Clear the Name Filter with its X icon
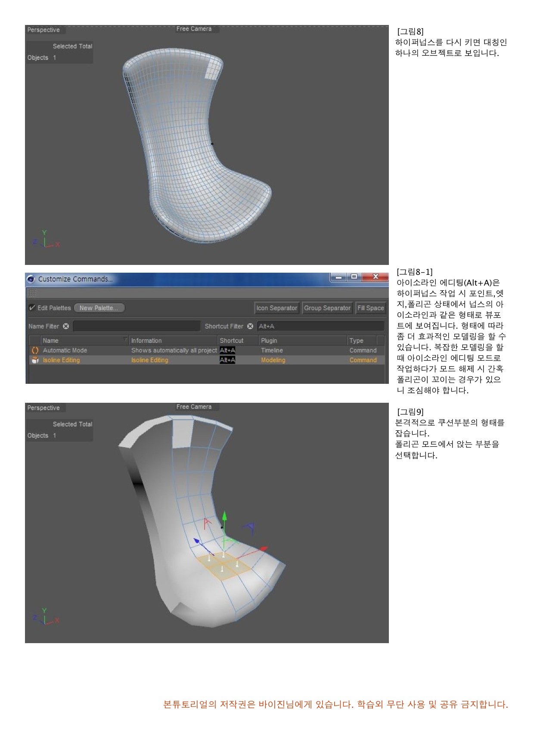The width and height of the screenshot is (534, 756). [66, 326]
